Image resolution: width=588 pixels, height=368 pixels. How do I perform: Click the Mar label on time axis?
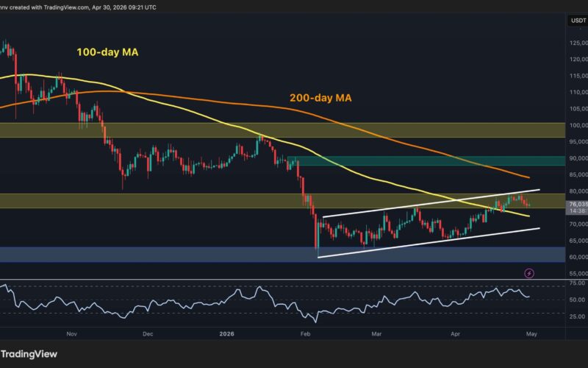coord(376,334)
